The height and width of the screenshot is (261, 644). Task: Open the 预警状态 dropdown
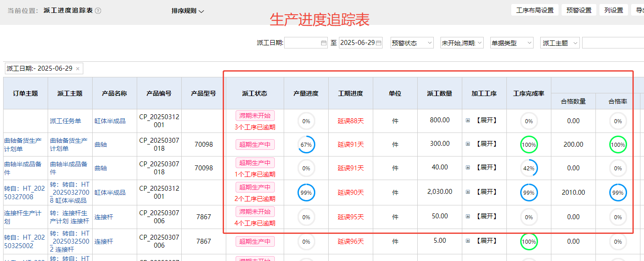[x=412, y=43]
